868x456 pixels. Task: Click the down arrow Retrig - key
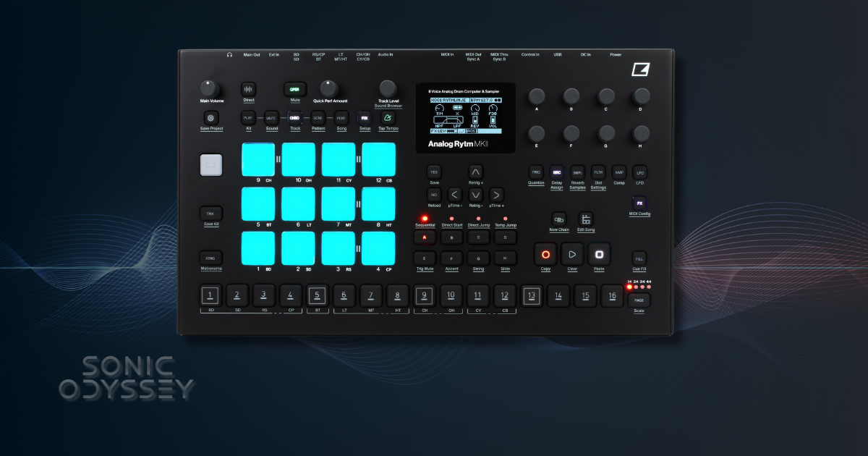(x=475, y=195)
